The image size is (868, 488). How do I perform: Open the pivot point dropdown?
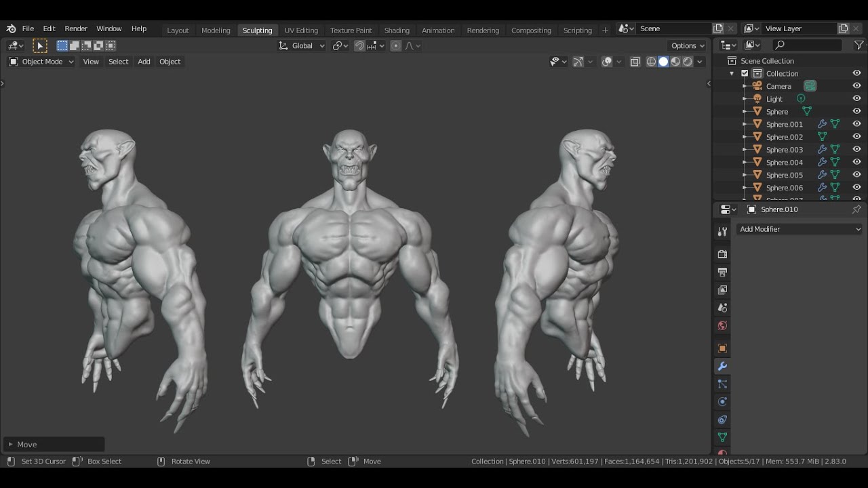point(340,45)
